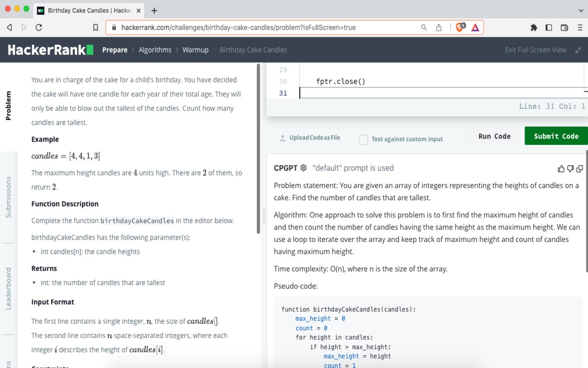Give the CPGPT response a thumbs down
Screen dimensions: 588x368
click(x=571, y=169)
